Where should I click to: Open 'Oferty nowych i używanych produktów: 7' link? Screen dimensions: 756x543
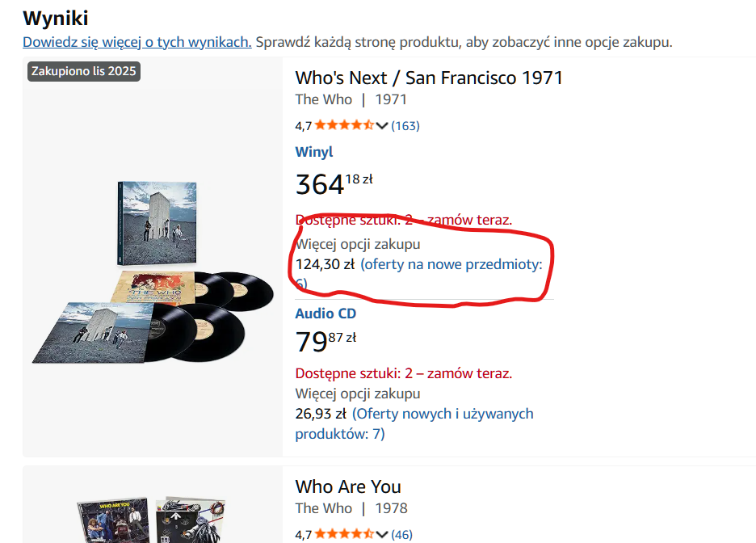click(442, 414)
